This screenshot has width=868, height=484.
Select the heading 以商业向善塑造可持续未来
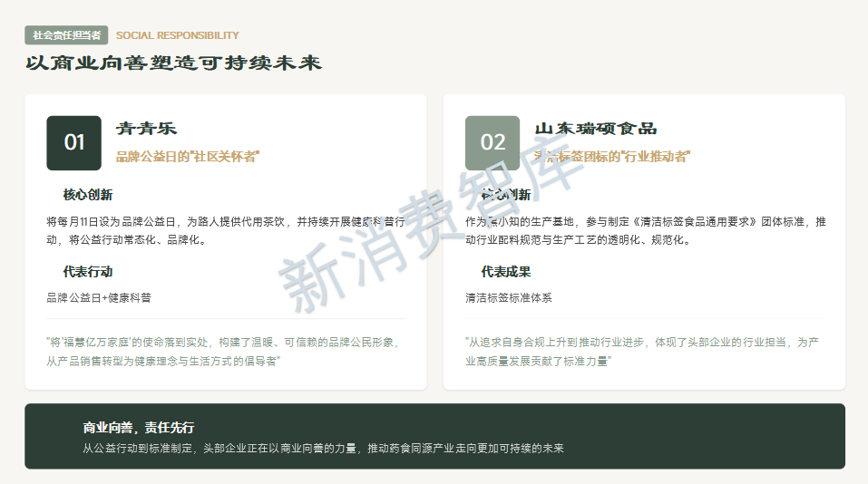174,63
